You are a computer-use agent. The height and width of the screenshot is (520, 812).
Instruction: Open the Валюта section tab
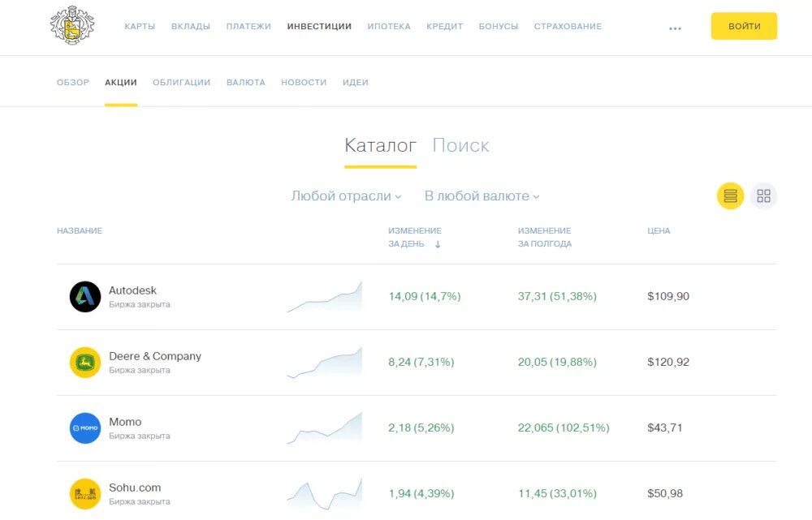point(246,83)
